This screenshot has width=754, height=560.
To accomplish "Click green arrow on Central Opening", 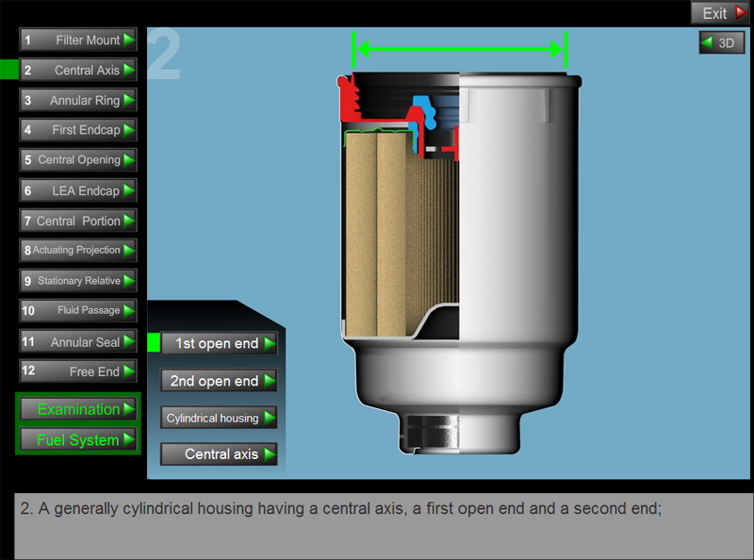I will point(128,159).
